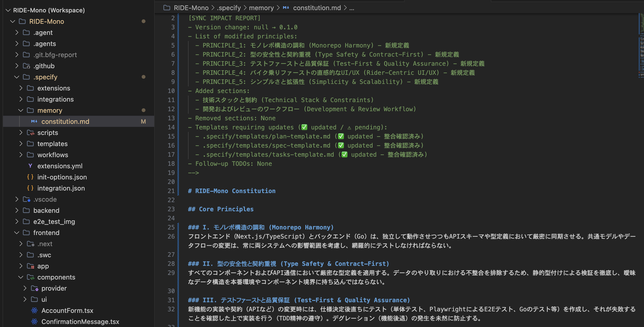Viewport: 644px width, 327px height.
Task: Click the YAML icon beside extensions.yml
Action: pos(30,166)
